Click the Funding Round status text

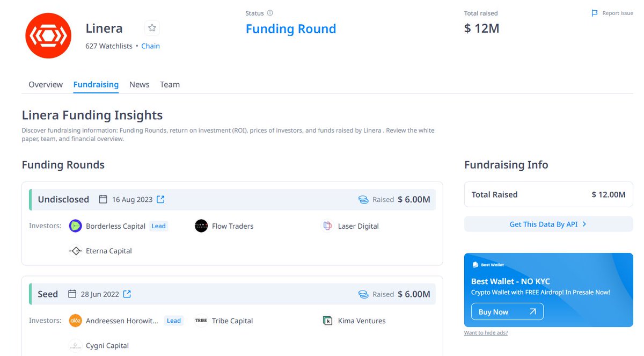(x=291, y=29)
